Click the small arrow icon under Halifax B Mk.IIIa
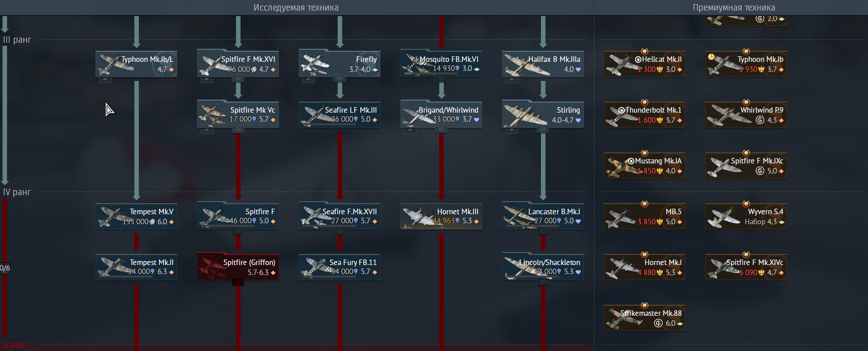868x351 pixels. [x=512, y=79]
